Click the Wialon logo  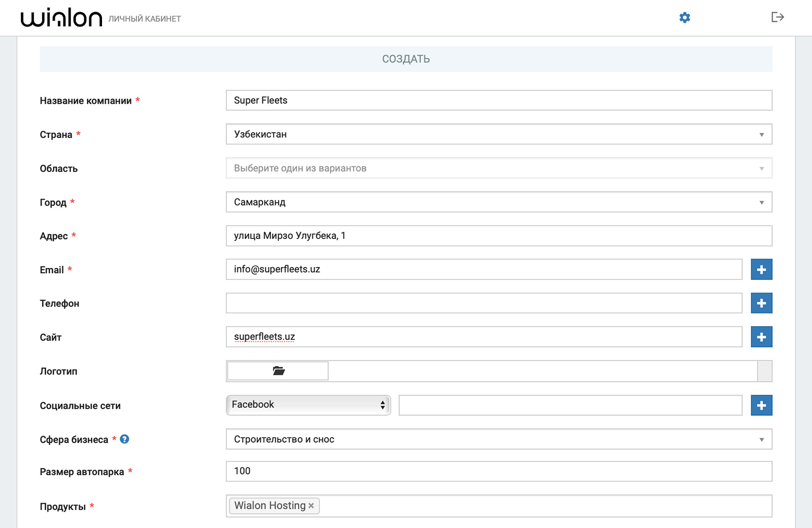coord(61,18)
